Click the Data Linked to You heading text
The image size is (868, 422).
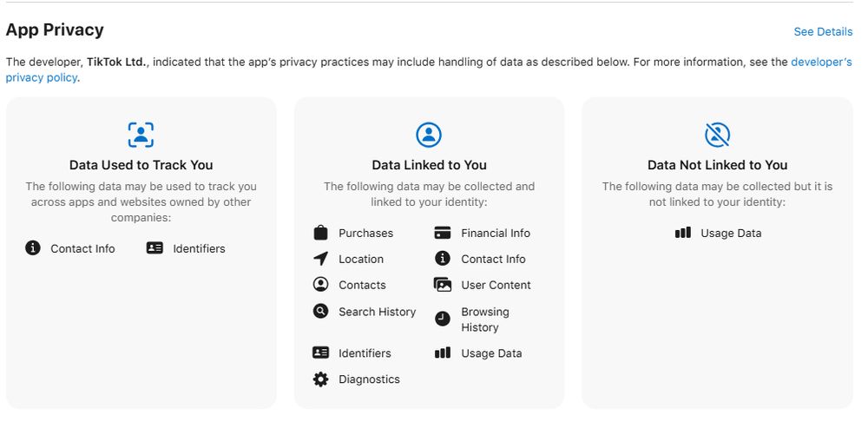tap(429, 165)
